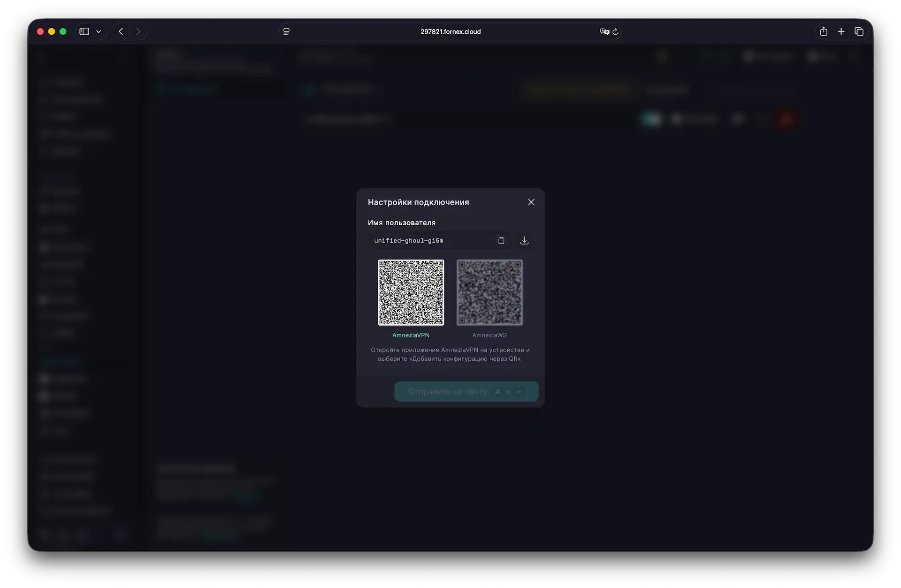The width and height of the screenshot is (901, 588).
Task: Open the page menu icon in address bar
Action: click(x=286, y=31)
